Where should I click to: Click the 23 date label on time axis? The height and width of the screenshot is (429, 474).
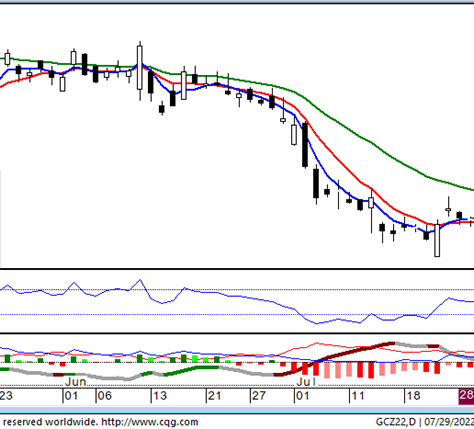click(x=6, y=396)
